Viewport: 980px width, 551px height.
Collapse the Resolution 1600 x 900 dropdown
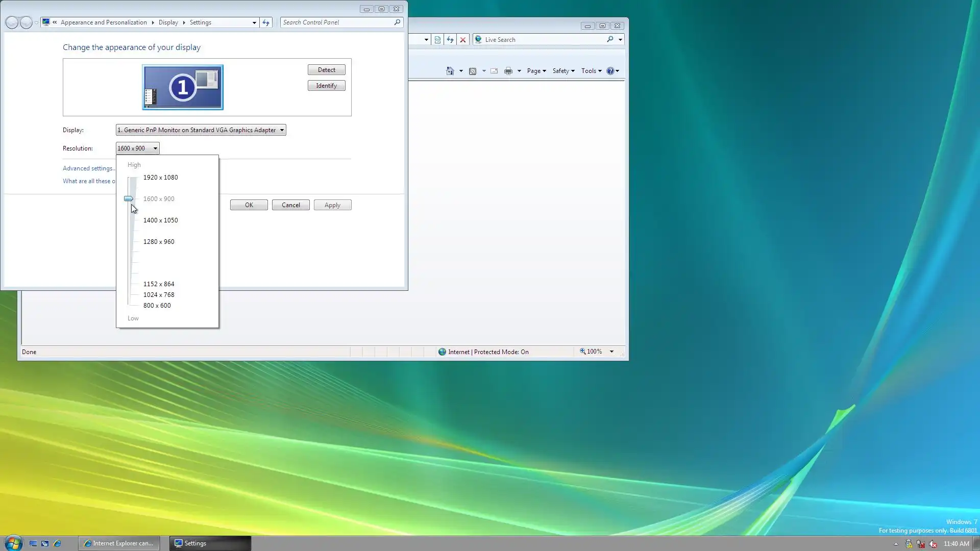(x=137, y=148)
